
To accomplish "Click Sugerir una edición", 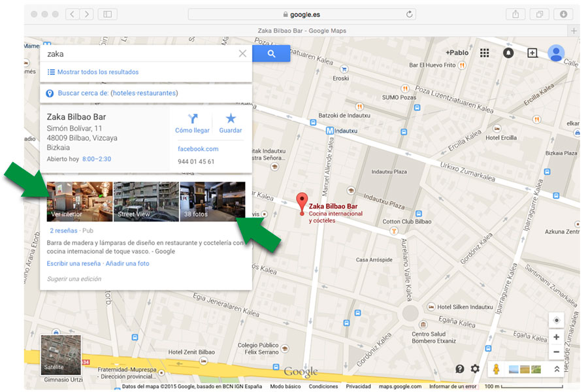I will [x=74, y=279].
